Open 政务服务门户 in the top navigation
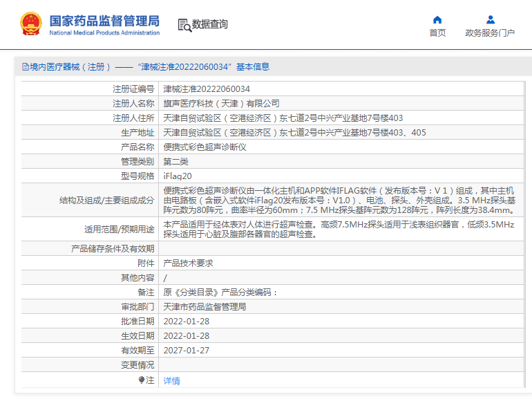Image resolution: width=532 pixels, height=399 pixels. [x=490, y=33]
